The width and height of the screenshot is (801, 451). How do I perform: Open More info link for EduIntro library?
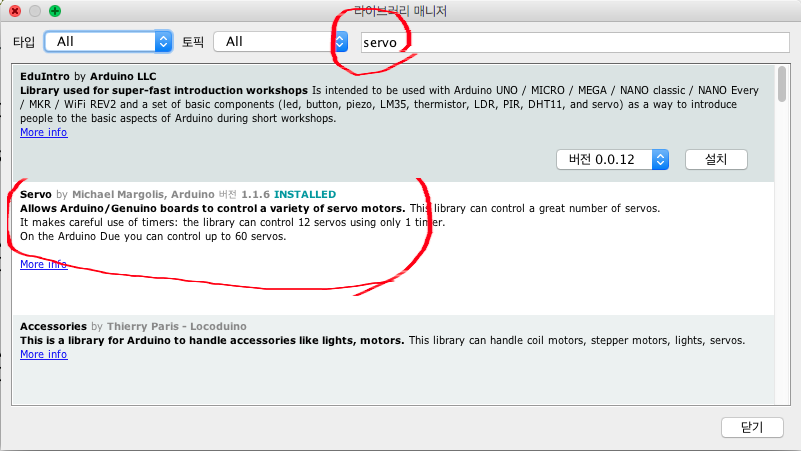(43, 132)
